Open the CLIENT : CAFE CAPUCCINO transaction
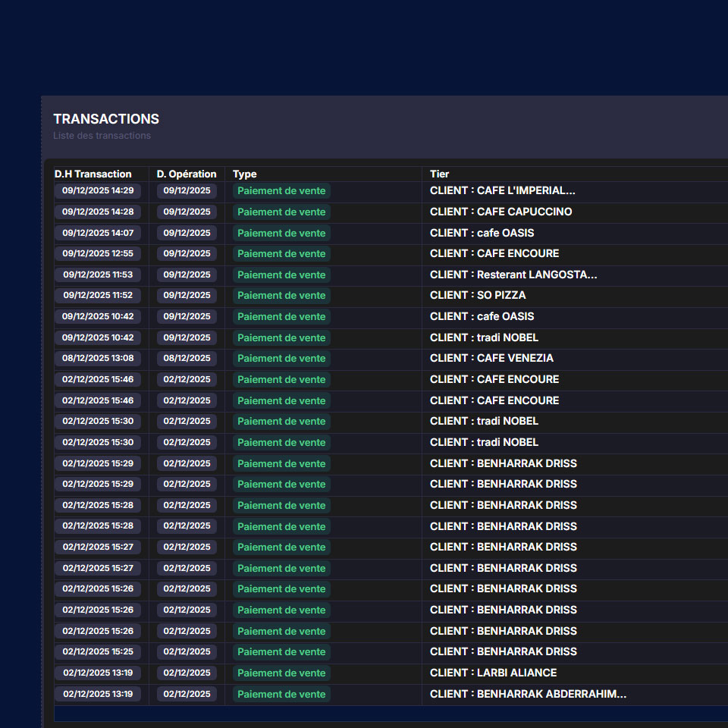The height and width of the screenshot is (728, 728). pyautogui.click(x=500, y=212)
